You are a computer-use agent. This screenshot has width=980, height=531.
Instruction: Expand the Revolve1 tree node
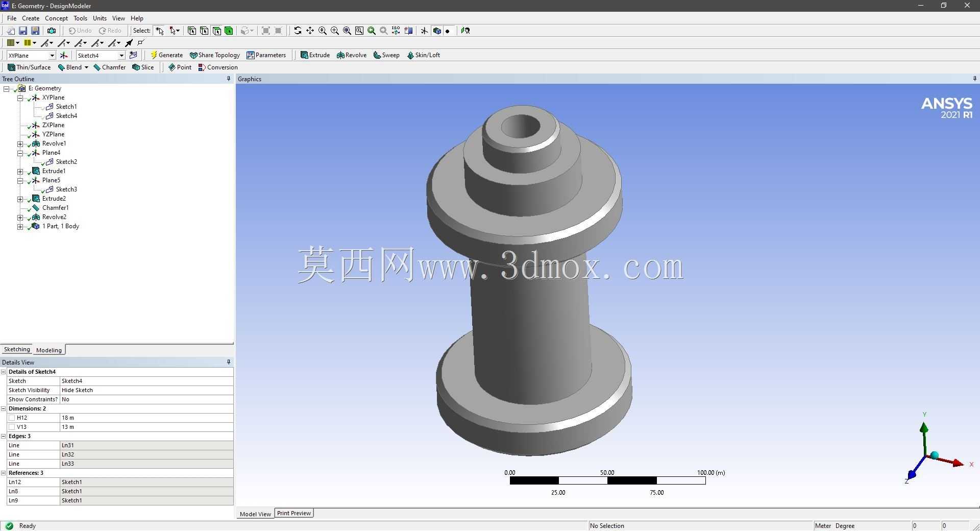point(20,144)
